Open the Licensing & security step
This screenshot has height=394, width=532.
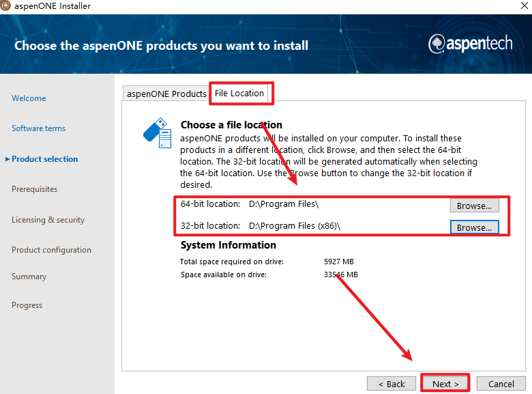[x=48, y=220]
